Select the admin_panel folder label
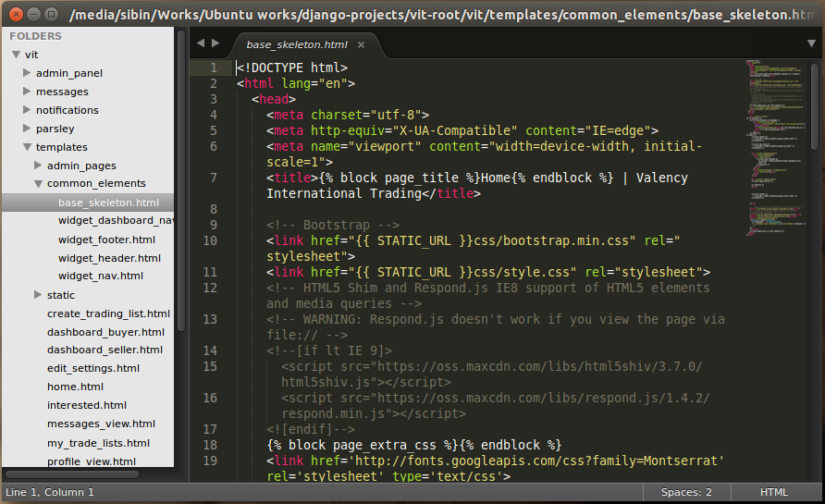The image size is (825, 504). (69, 73)
